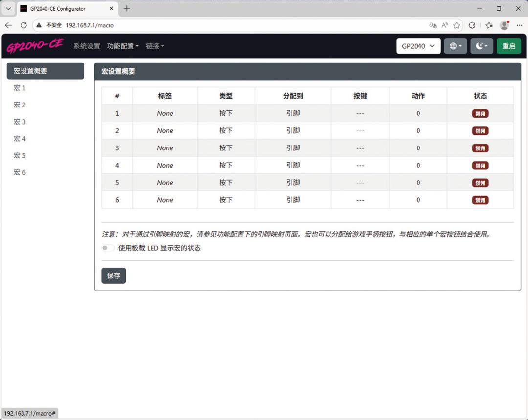Click the 标签 column header
Image resolution: width=528 pixels, height=420 pixels.
pos(165,96)
